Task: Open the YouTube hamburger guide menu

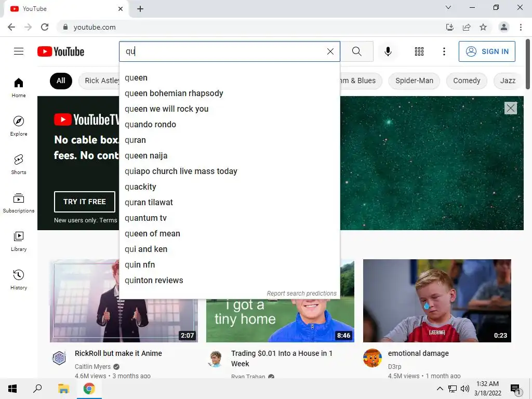Action: [19, 51]
